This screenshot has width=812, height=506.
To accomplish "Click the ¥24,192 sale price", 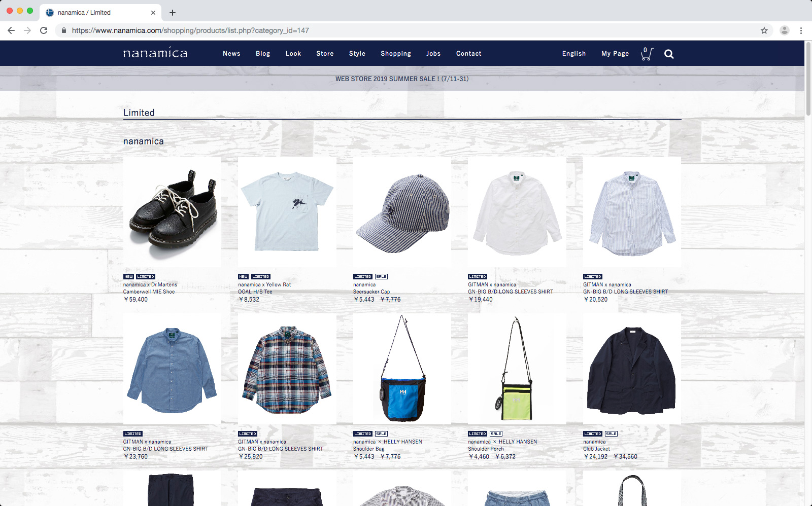I will pyautogui.click(x=596, y=457).
